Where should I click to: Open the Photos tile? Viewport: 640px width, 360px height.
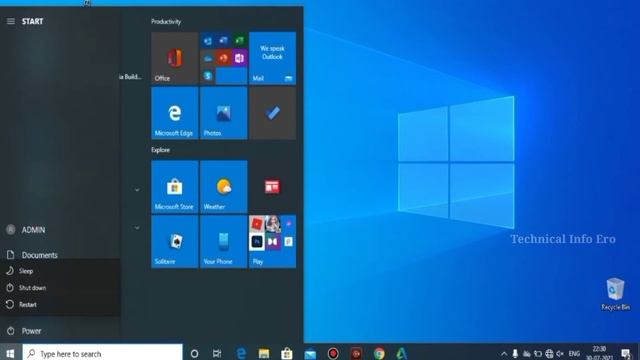224,113
